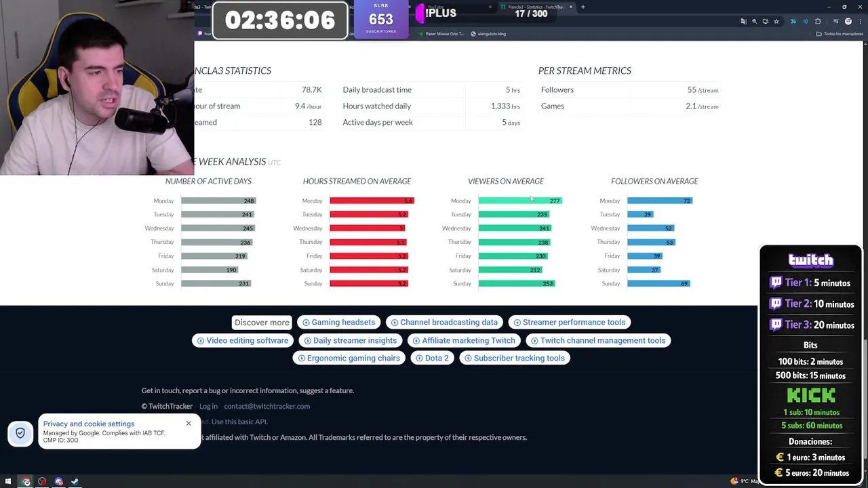Screen dimensions: 868x488
Task: Click the Followers 55 per stream value
Action: click(703, 89)
